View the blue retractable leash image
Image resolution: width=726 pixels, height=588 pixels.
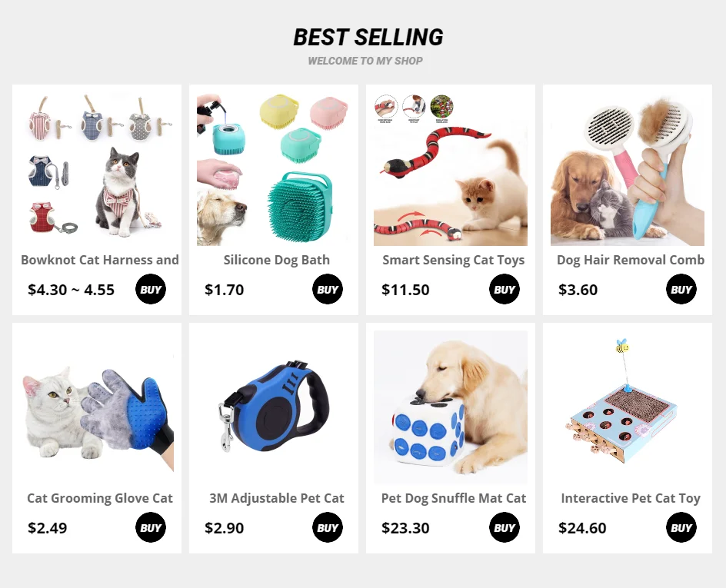[x=274, y=407]
